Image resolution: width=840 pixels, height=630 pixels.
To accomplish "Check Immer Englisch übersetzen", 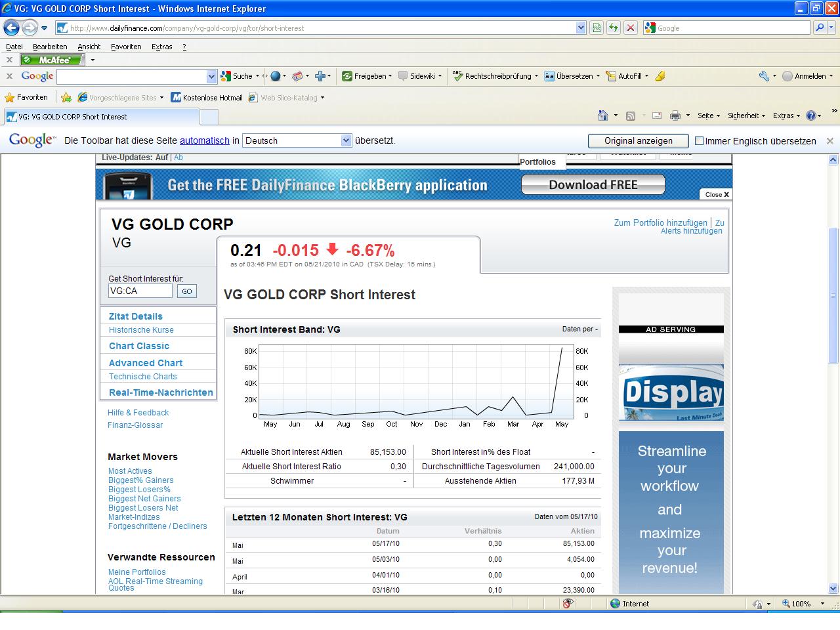I will pyautogui.click(x=701, y=140).
